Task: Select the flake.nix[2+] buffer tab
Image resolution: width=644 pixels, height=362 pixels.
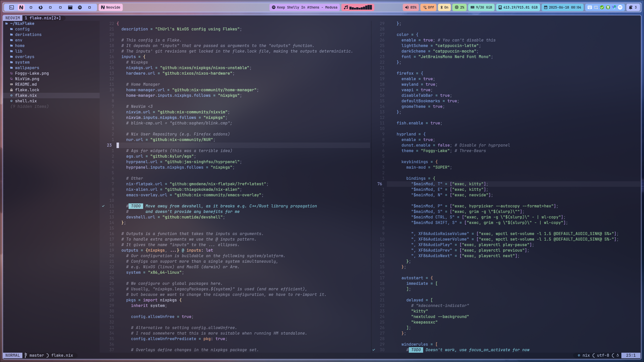Action: coord(43,18)
